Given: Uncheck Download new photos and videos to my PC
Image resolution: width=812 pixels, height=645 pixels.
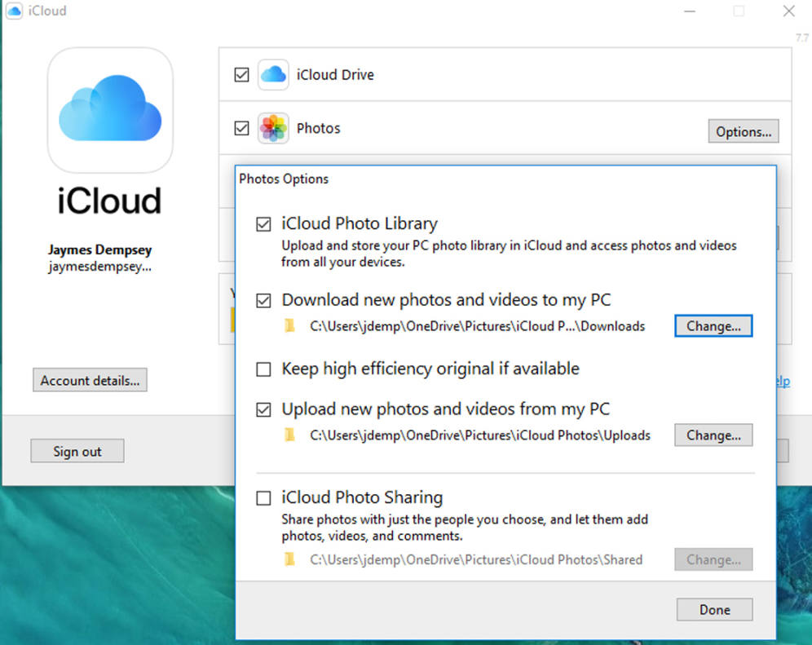Looking at the screenshot, I should point(264,299).
